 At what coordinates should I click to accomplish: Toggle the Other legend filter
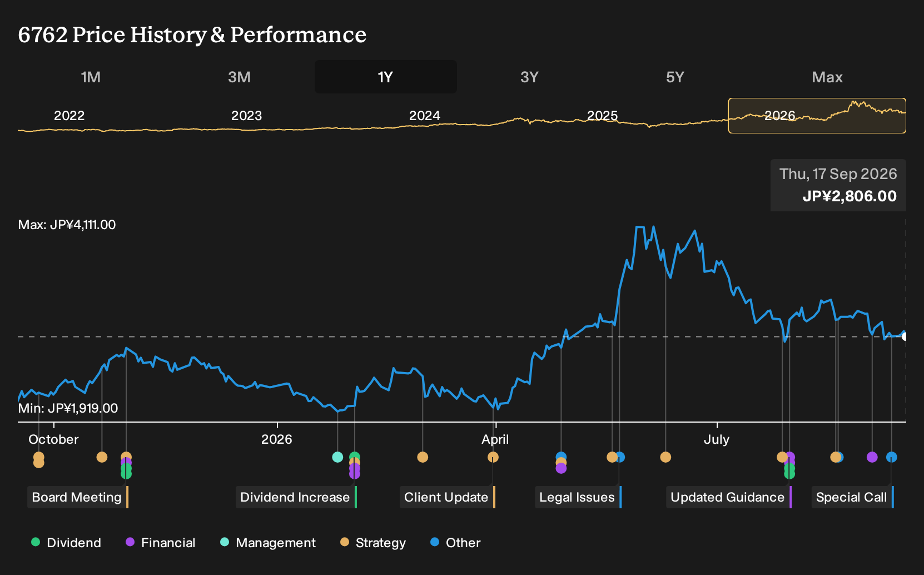455,543
